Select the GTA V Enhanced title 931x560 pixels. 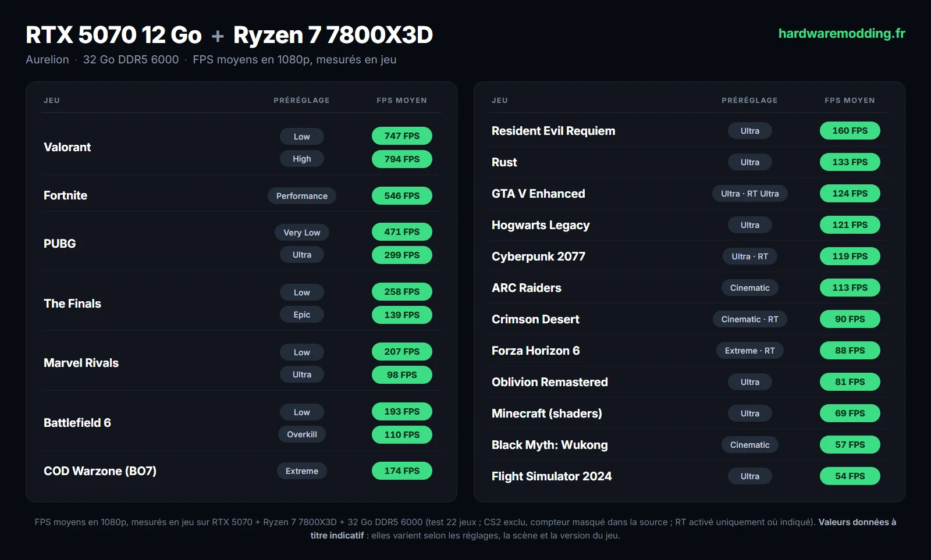538,194
